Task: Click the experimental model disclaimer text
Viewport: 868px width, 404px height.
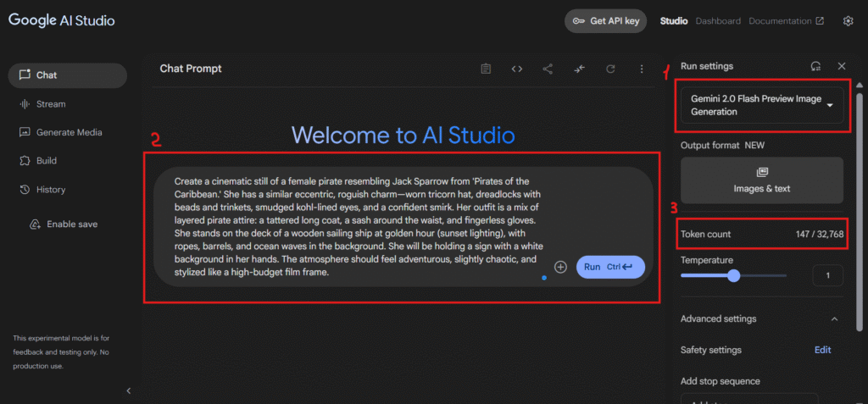Action: tap(61, 352)
